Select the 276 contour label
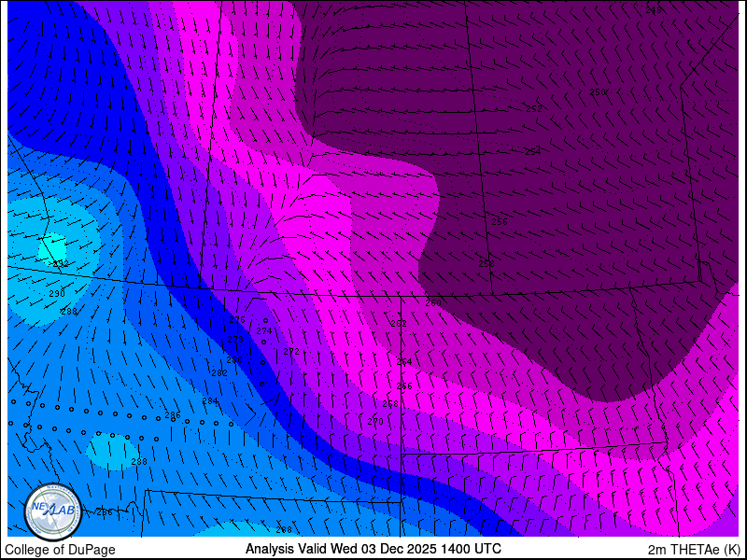 237,320
